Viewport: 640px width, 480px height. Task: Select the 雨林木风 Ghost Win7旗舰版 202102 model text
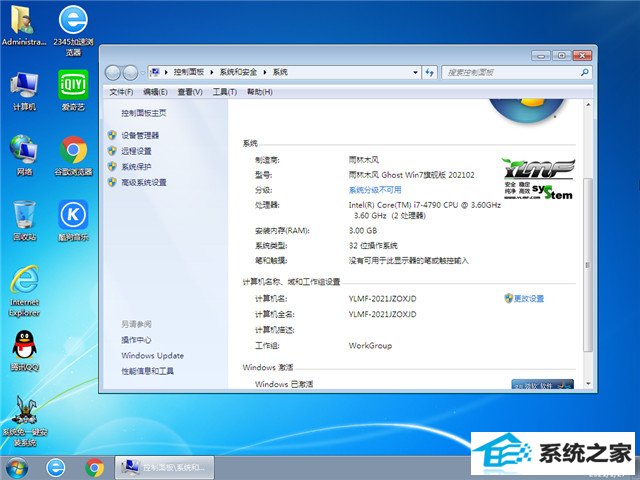click(411, 175)
